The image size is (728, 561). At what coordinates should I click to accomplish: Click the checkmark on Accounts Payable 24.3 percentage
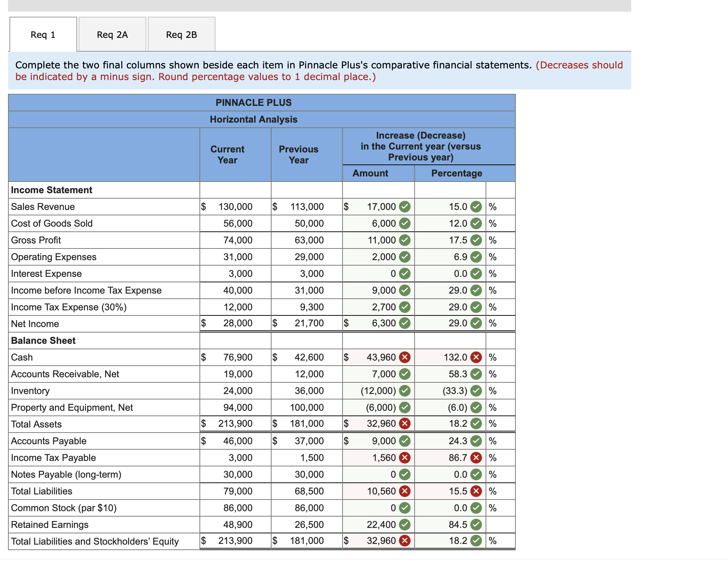click(476, 441)
